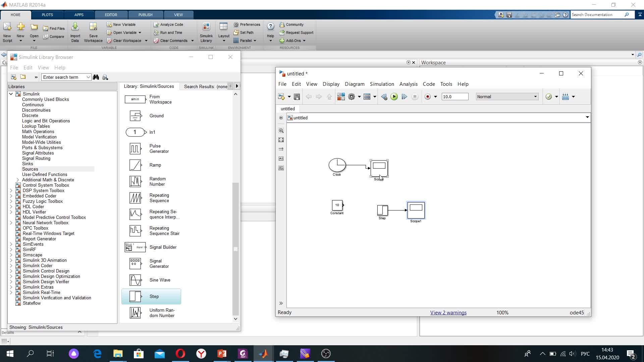Click the Set Path button

click(x=244, y=33)
